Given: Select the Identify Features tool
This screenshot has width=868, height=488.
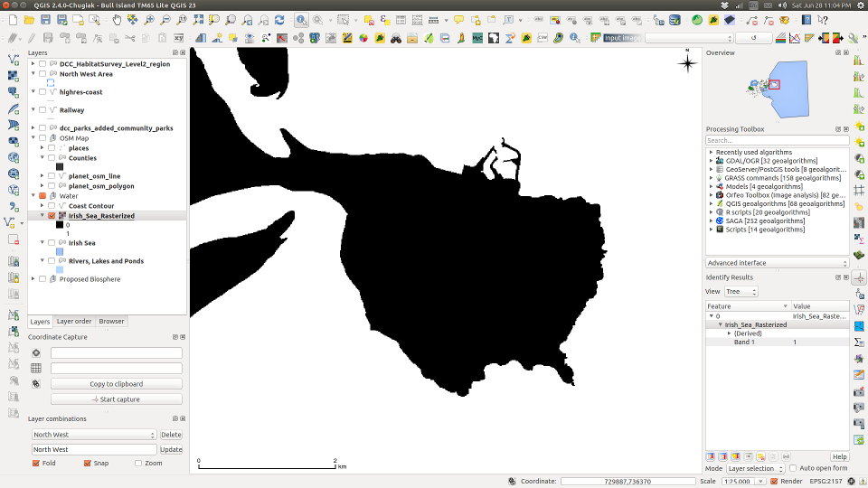Looking at the screenshot, I should point(301,20).
